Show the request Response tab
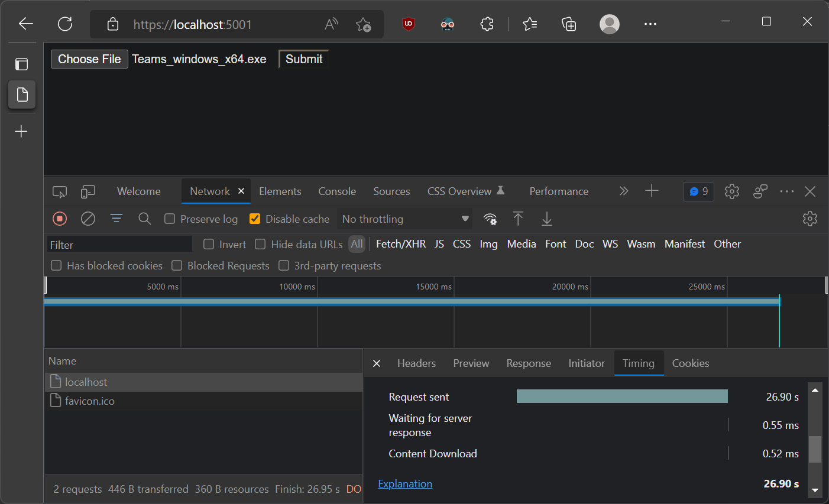The width and height of the screenshot is (829, 504). [x=529, y=363]
